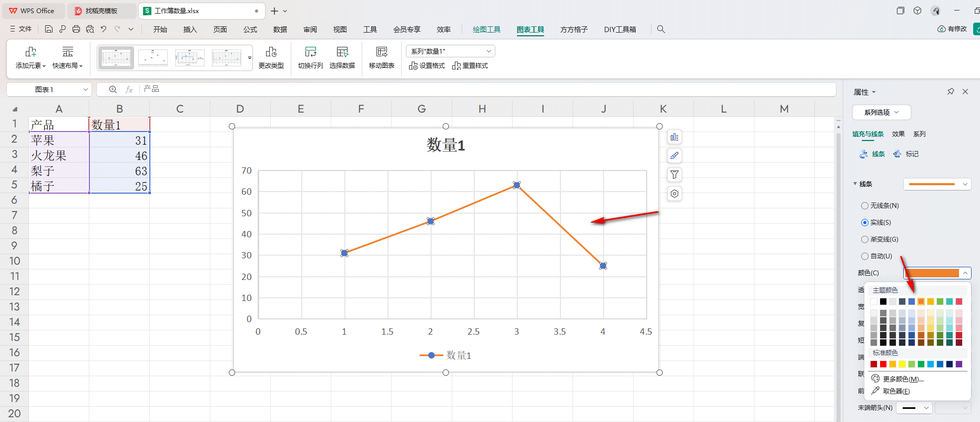Viewport: 980px width, 422px height.
Task: Click the row 10 header
Action: coord(14,261)
